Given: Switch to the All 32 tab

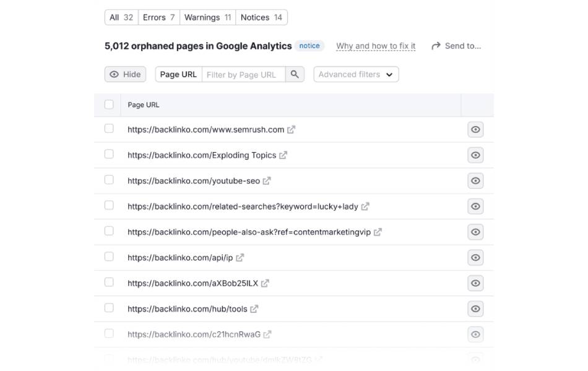Looking at the screenshot, I should [x=121, y=17].
